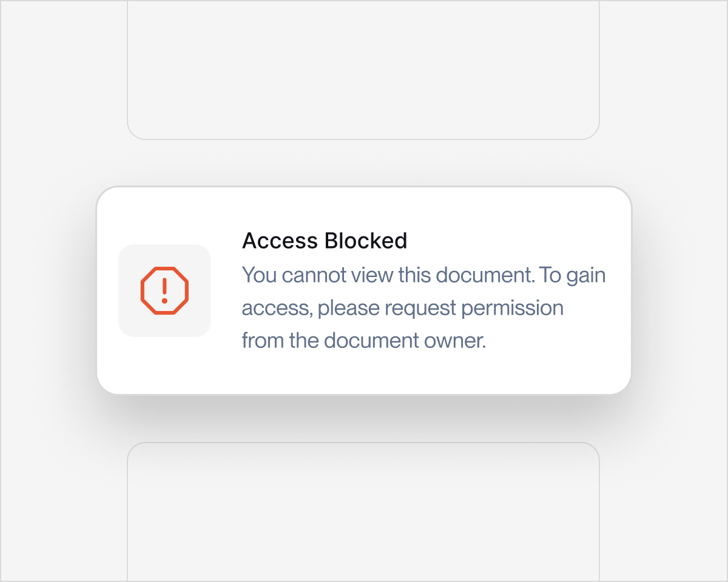Screen dimensions: 728x582
Task: Click the word "permission" in the message
Action: (513, 308)
